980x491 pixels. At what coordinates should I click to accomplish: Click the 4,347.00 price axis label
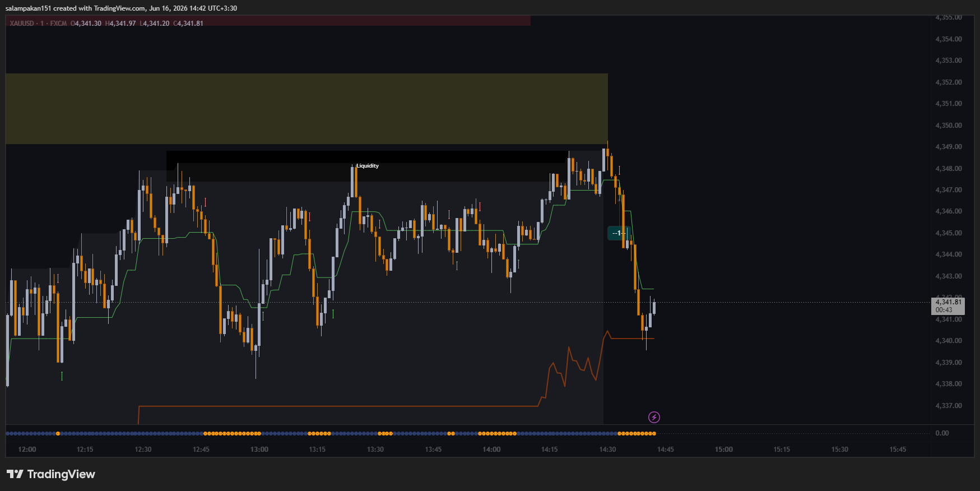[x=949, y=190]
